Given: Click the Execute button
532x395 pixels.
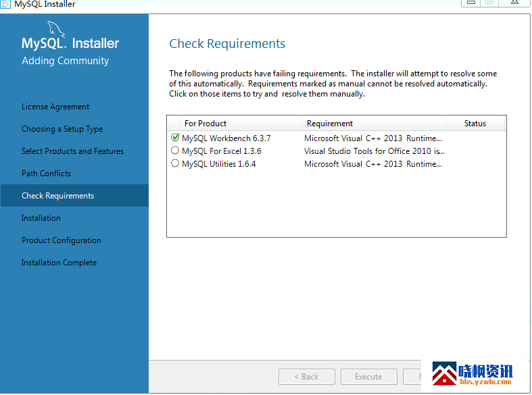Looking at the screenshot, I should (x=369, y=377).
